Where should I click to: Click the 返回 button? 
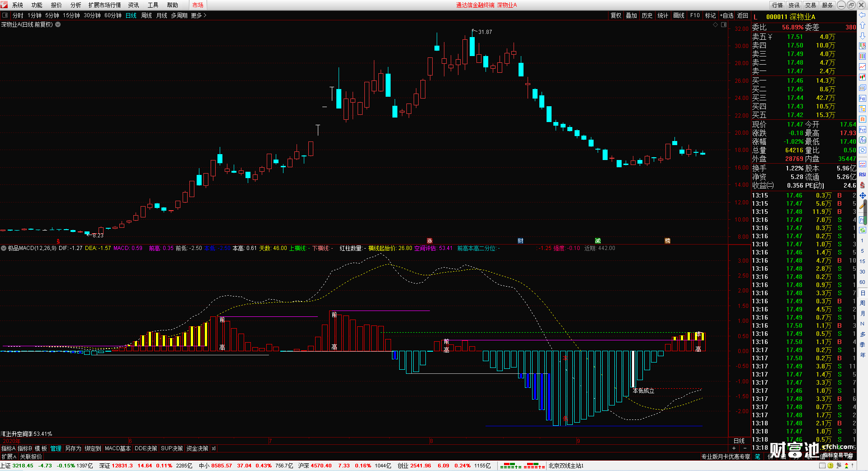click(x=743, y=15)
